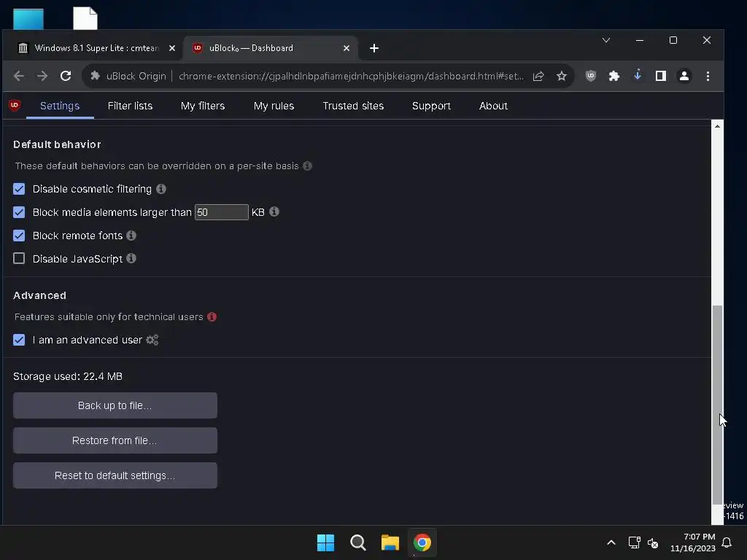This screenshot has width=747, height=560.
Task: Click info icon beside per-site basis text
Action: click(x=307, y=166)
